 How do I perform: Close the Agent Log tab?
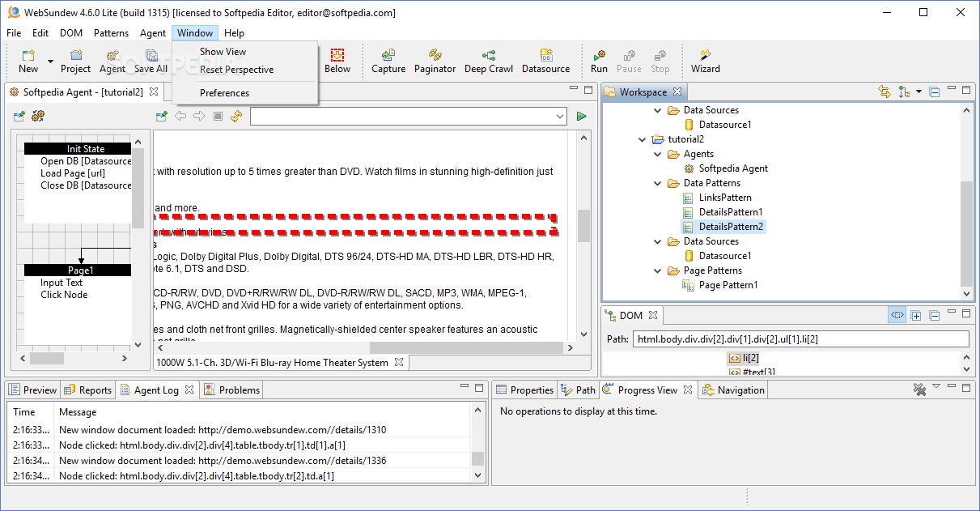tap(189, 390)
